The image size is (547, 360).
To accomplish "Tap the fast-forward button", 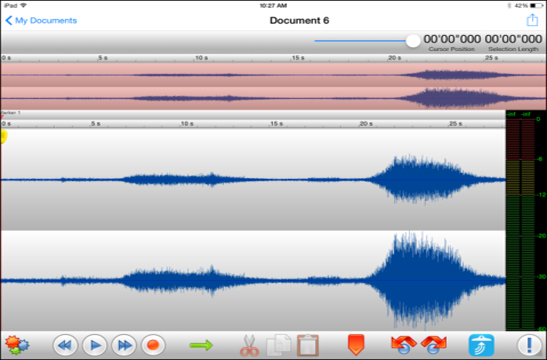I will (x=124, y=345).
